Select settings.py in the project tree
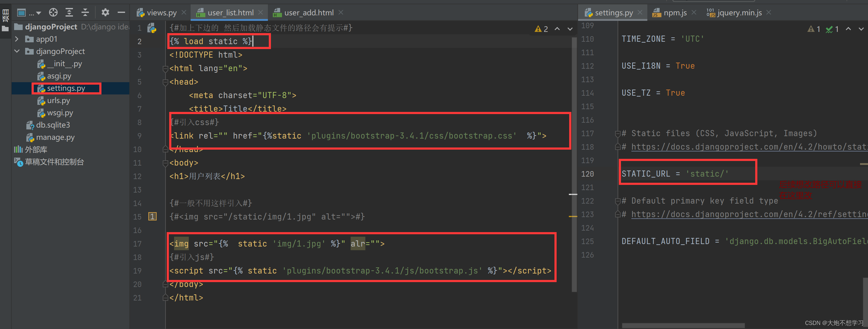Image resolution: width=868 pixels, height=329 pixels. click(61, 88)
